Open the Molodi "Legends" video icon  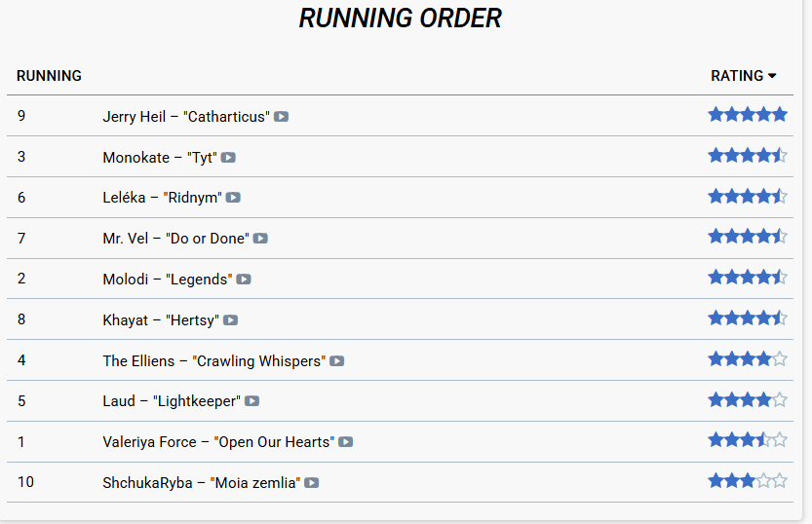click(x=244, y=280)
